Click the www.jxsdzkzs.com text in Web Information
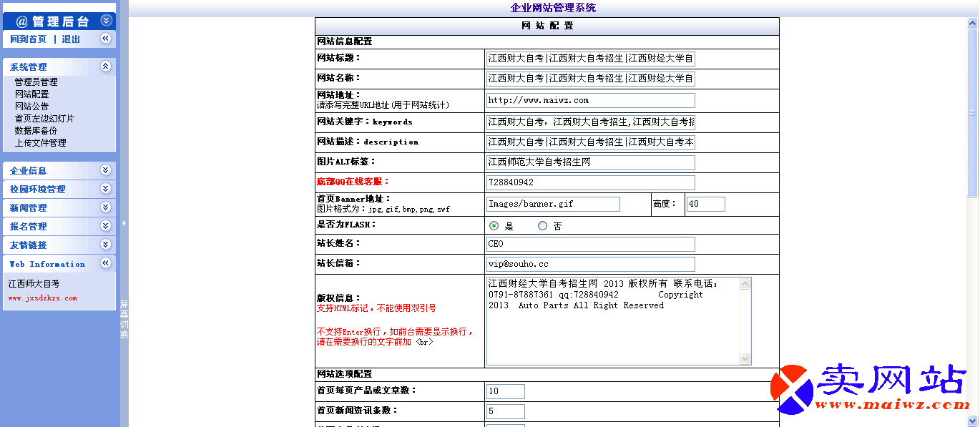 [43, 298]
